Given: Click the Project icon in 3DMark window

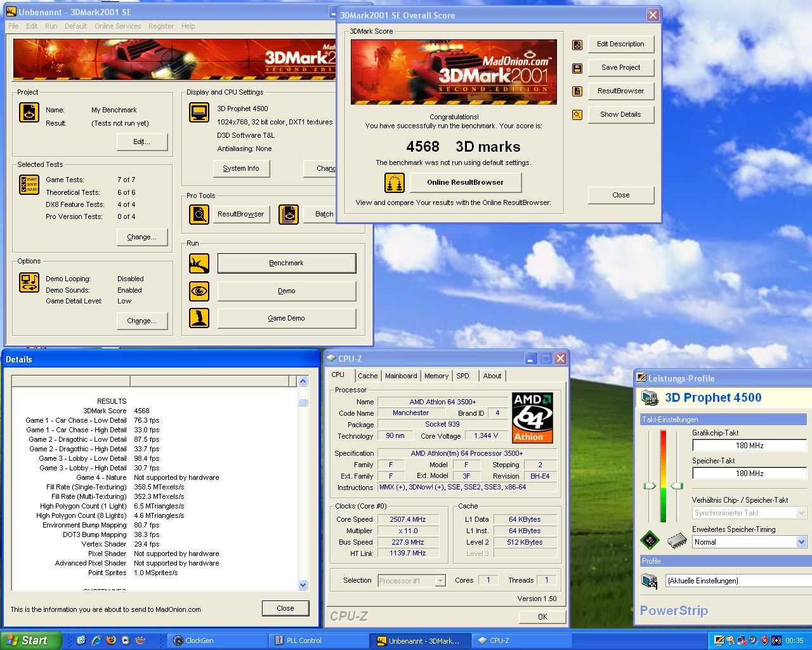Looking at the screenshot, I should click(x=29, y=112).
